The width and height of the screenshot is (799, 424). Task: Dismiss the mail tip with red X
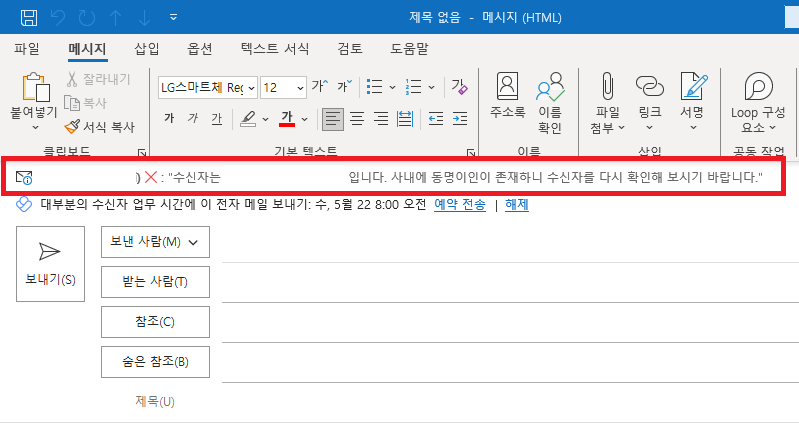point(151,177)
